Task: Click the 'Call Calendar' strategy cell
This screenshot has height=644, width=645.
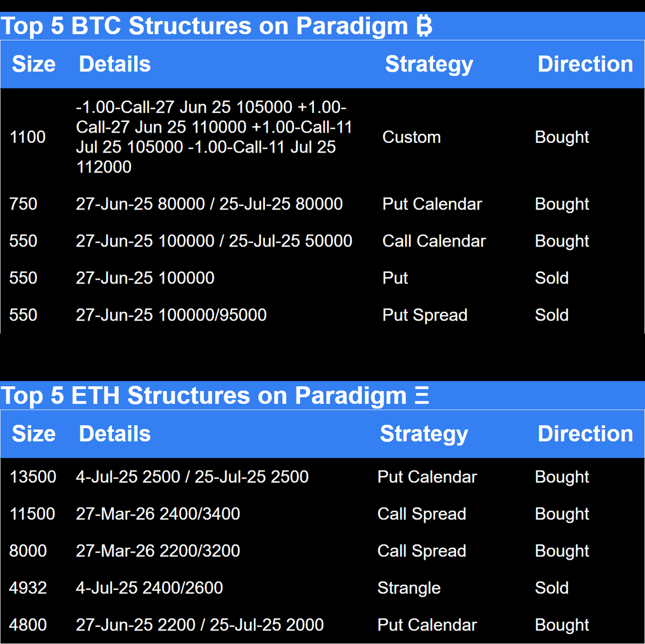Action: click(x=434, y=241)
